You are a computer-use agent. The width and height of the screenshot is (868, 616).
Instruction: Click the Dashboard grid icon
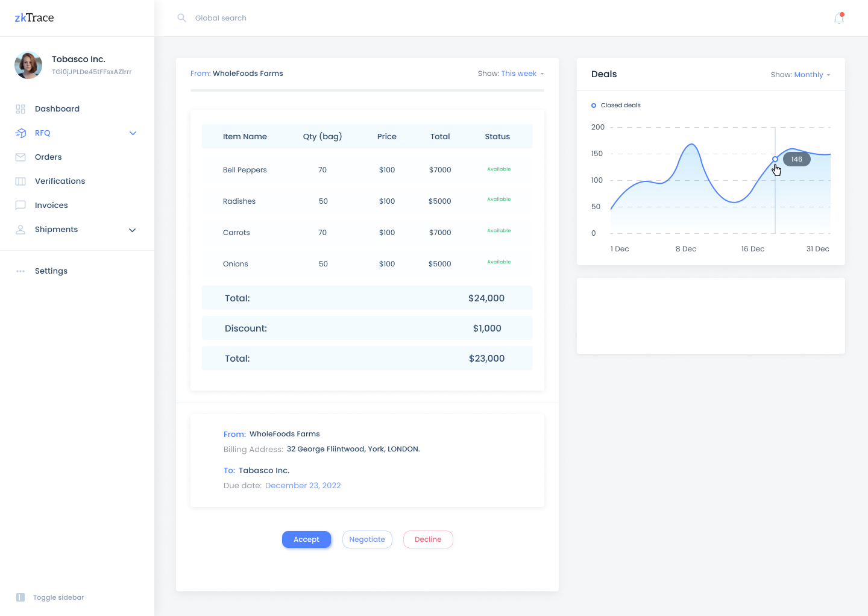coord(20,109)
